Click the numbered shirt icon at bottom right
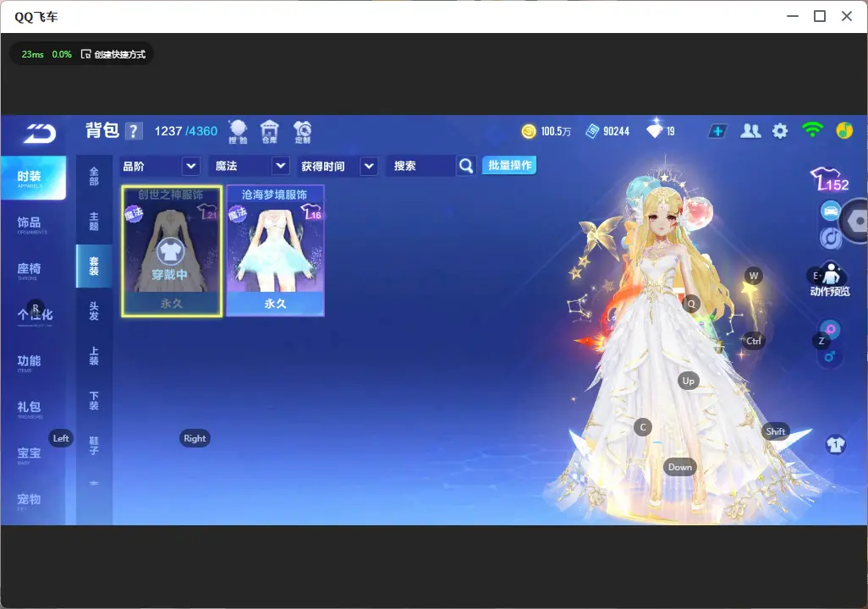The image size is (868, 609). click(x=836, y=445)
